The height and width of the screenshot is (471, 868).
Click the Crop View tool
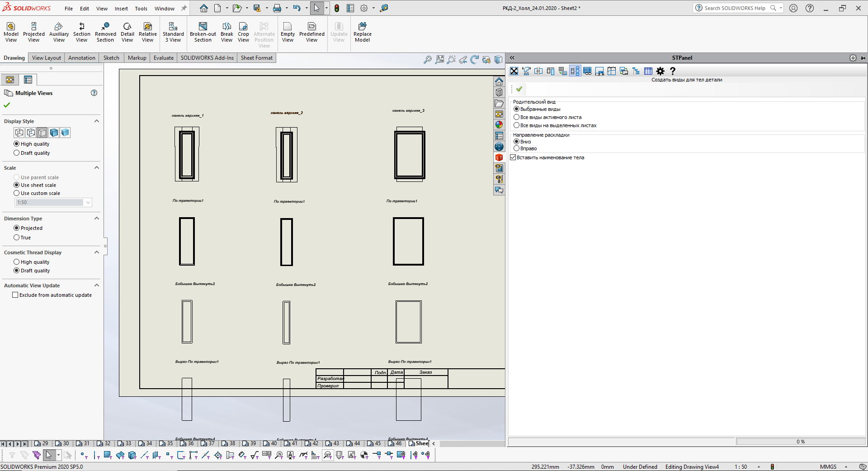[x=243, y=32]
